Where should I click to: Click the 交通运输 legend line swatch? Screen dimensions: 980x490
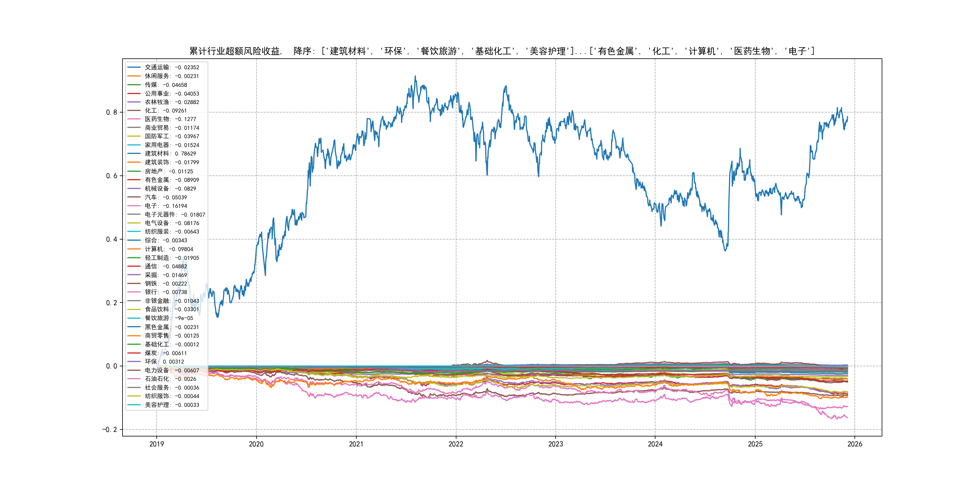(x=134, y=67)
